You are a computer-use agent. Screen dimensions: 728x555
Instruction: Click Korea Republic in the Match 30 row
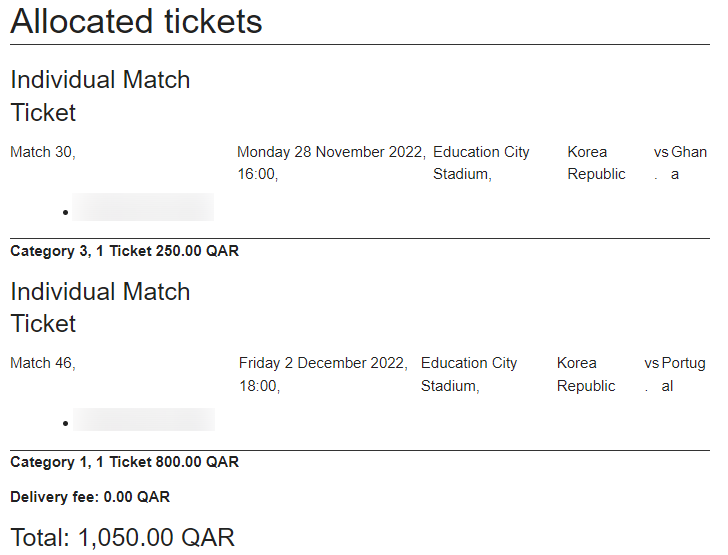pyautogui.click(x=596, y=163)
